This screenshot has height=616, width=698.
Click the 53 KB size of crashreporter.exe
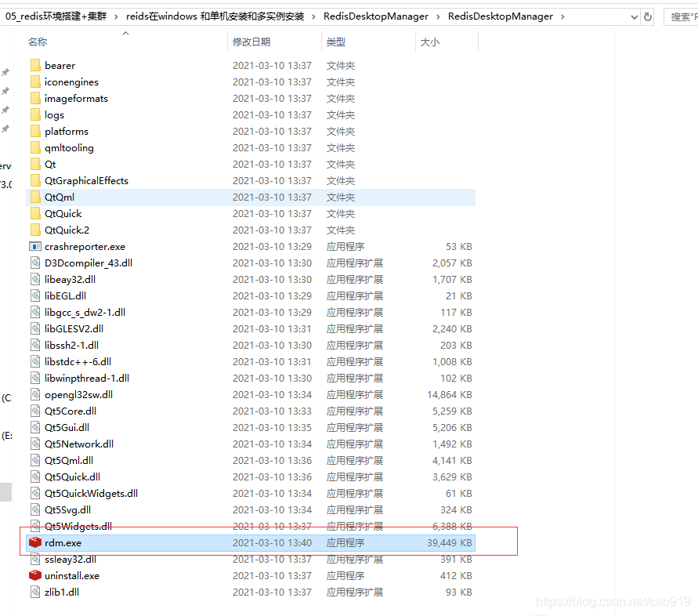click(458, 246)
